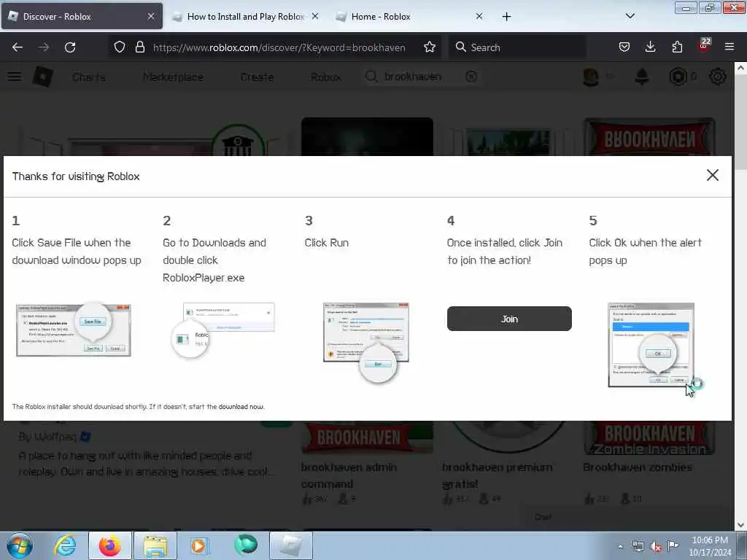Image resolution: width=747 pixels, height=560 pixels.
Task: Open the Roblox hamburger navigation menu
Action: [x=15, y=77]
